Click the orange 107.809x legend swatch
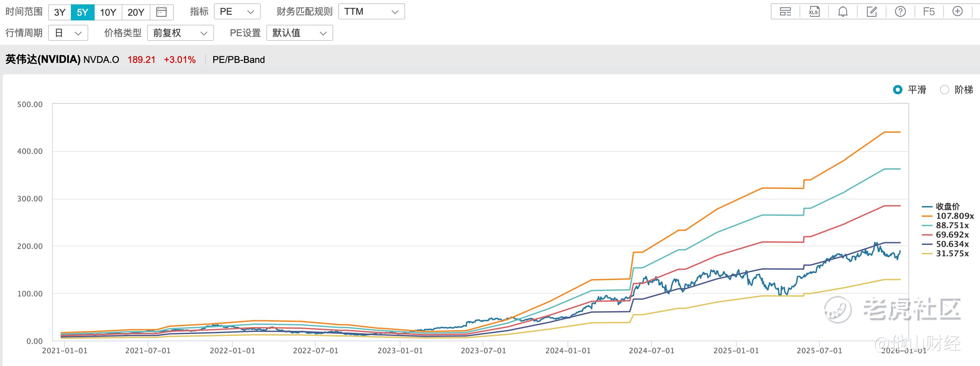 927,216
